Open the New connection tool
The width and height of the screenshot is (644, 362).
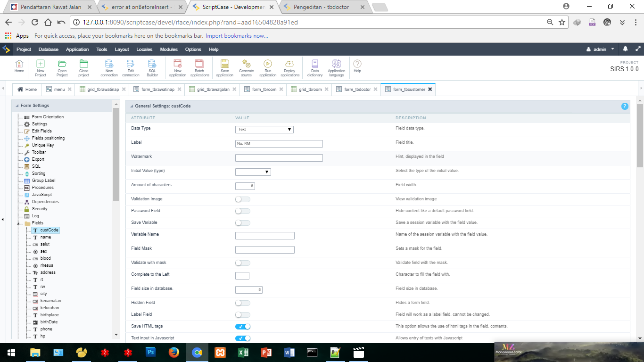click(x=109, y=68)
